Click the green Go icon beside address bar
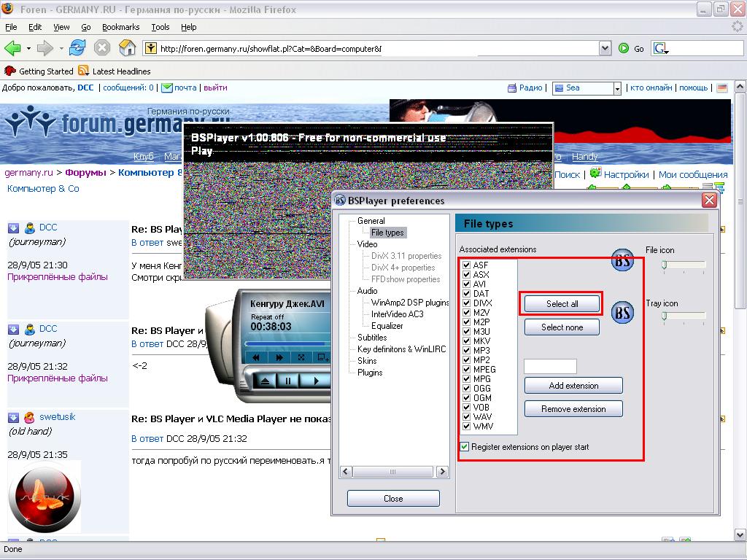This screenshot has width=747, height=560. (x=624, y=48)
